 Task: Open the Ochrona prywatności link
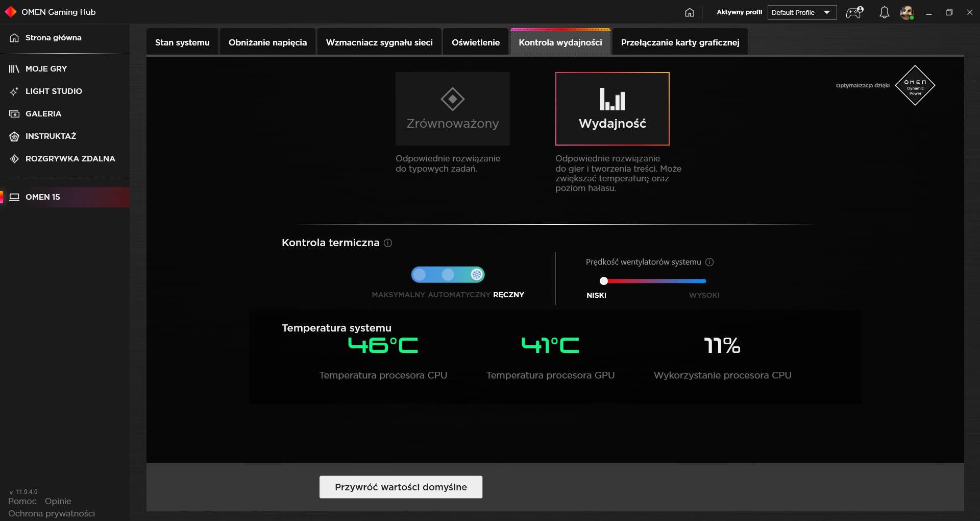(x=52, y=513)
